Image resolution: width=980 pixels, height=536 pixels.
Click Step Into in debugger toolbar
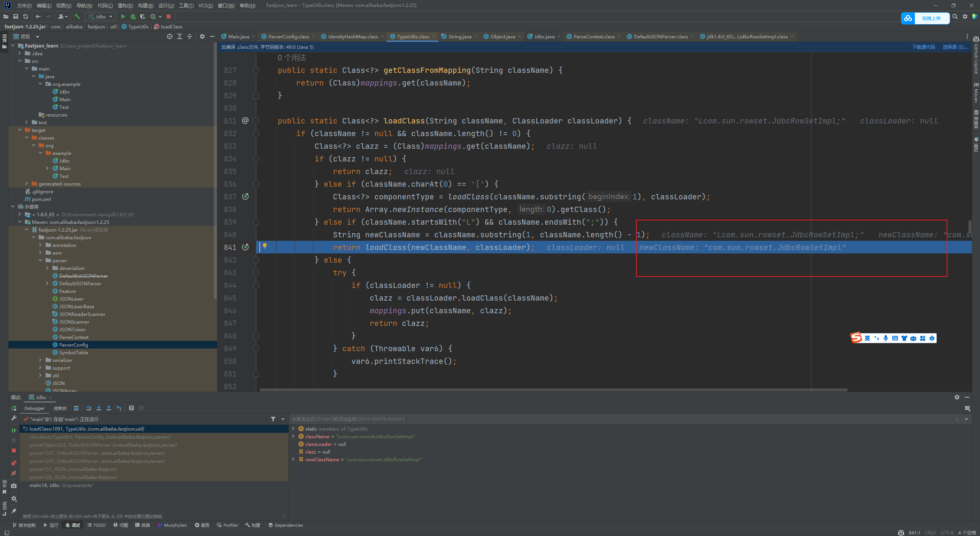pyautogui.click(x=99, y=408)
